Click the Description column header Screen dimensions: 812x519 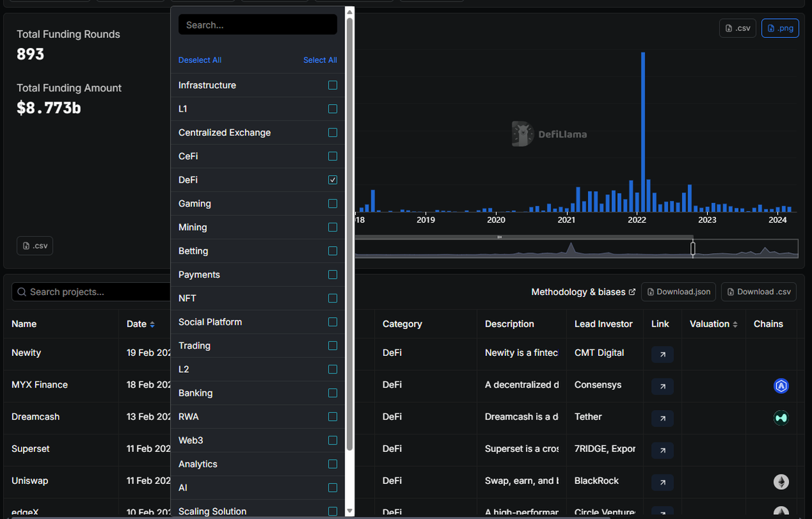click(510, 324)
